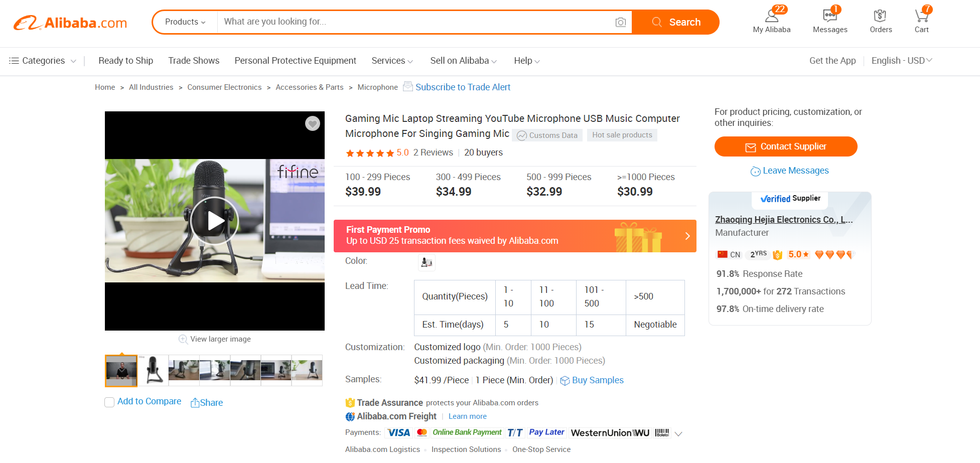Open Trade Shows menu item
Image resolution: width=980 pixels, height=463 pixels.
(x=194, y=61)
